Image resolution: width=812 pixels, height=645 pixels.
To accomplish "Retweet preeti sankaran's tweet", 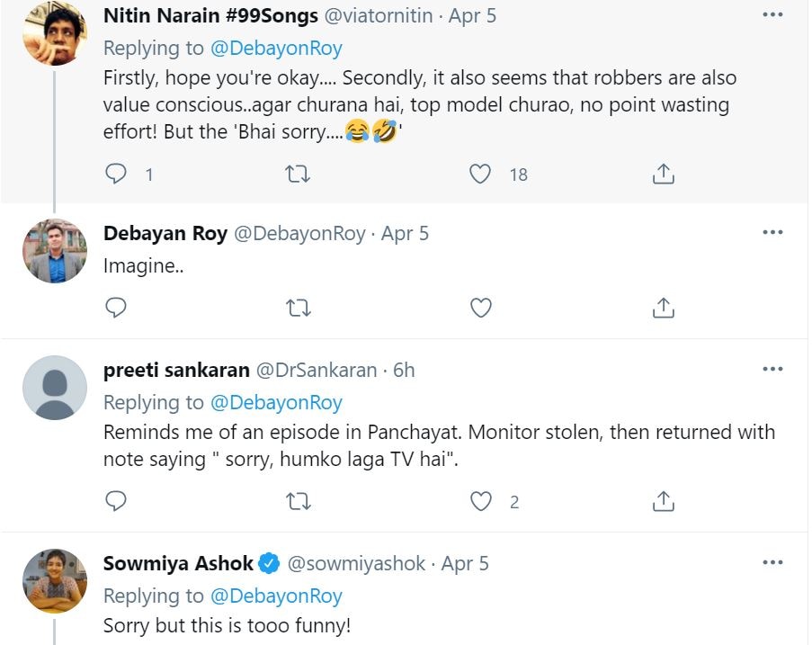I will [x=298, y=501].
